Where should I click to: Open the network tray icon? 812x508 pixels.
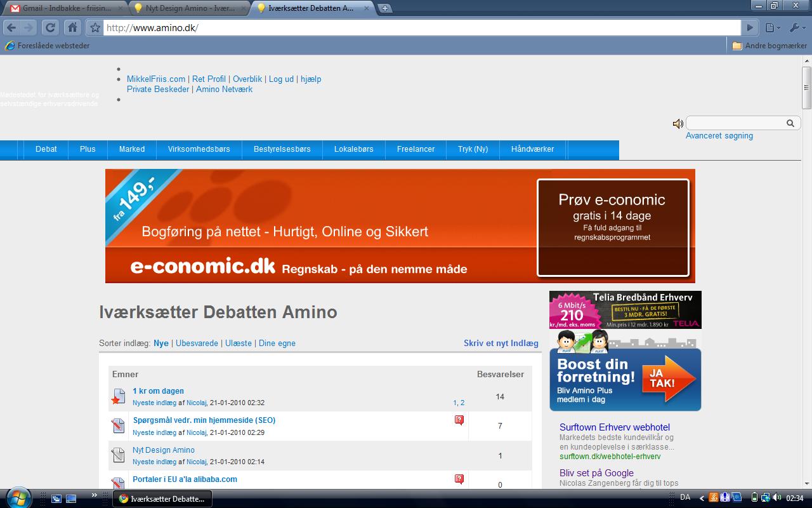[x=765, y=497]
